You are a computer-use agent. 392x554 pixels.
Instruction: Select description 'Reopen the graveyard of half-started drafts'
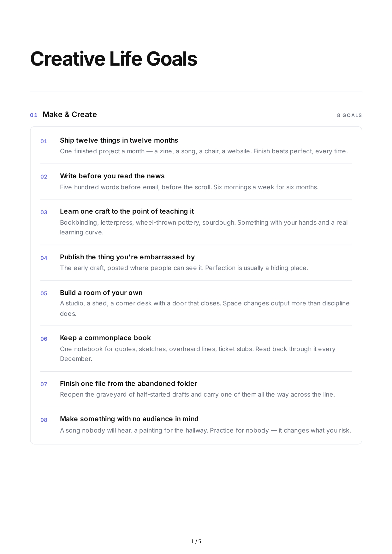click(197, 394)
